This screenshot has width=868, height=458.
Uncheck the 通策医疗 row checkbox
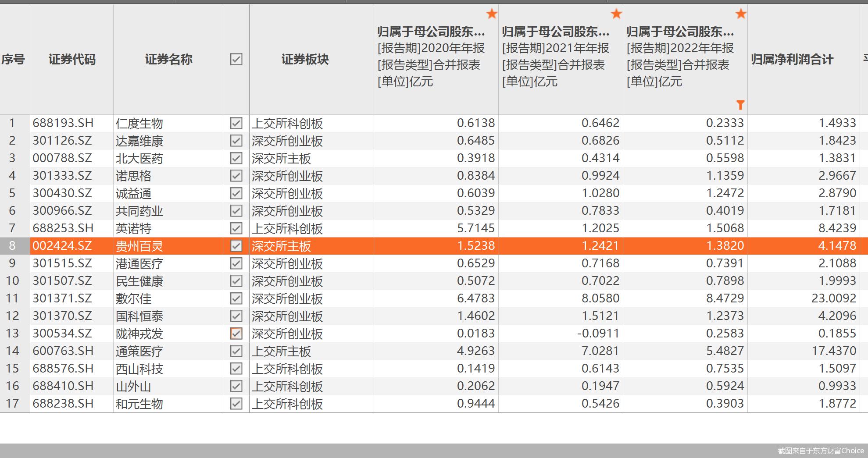pyautogui.click(x=236, y=351)
